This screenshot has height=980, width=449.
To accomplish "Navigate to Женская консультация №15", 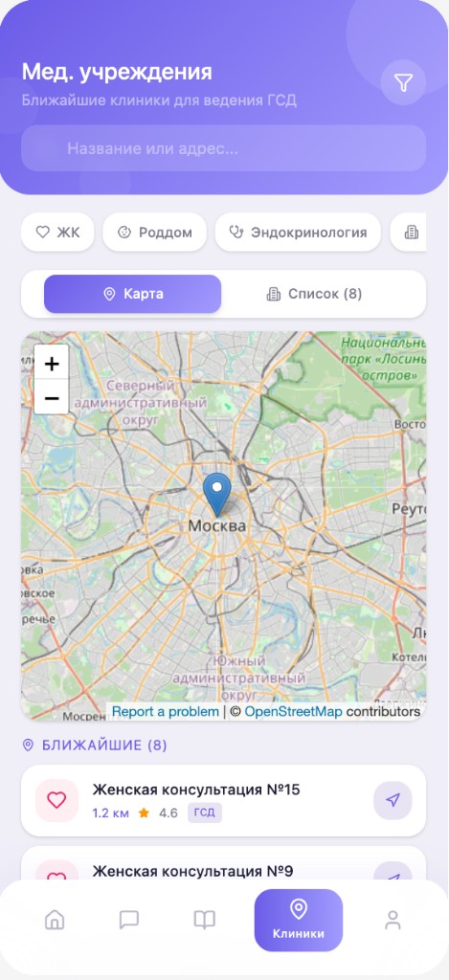I will coord(393,800).
